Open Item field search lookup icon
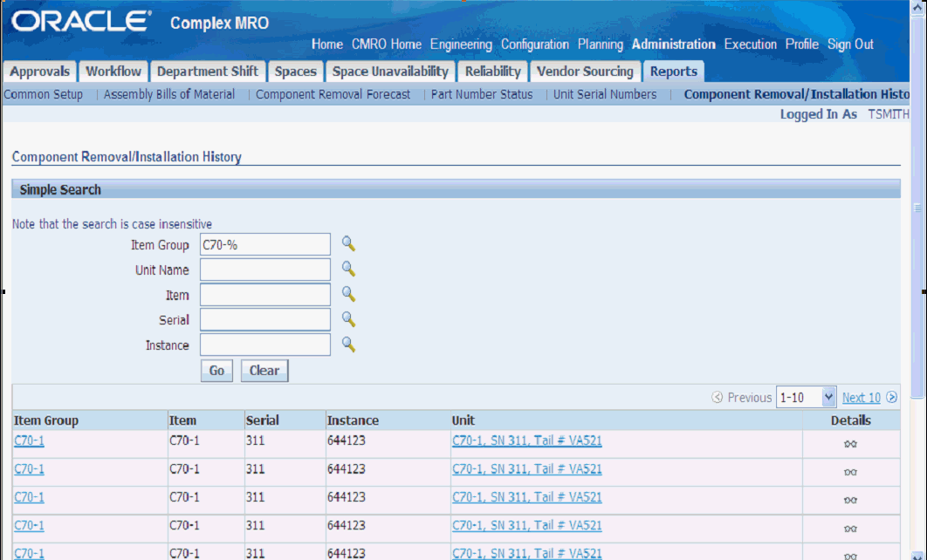Screen dimensions: 927x560 348,294
